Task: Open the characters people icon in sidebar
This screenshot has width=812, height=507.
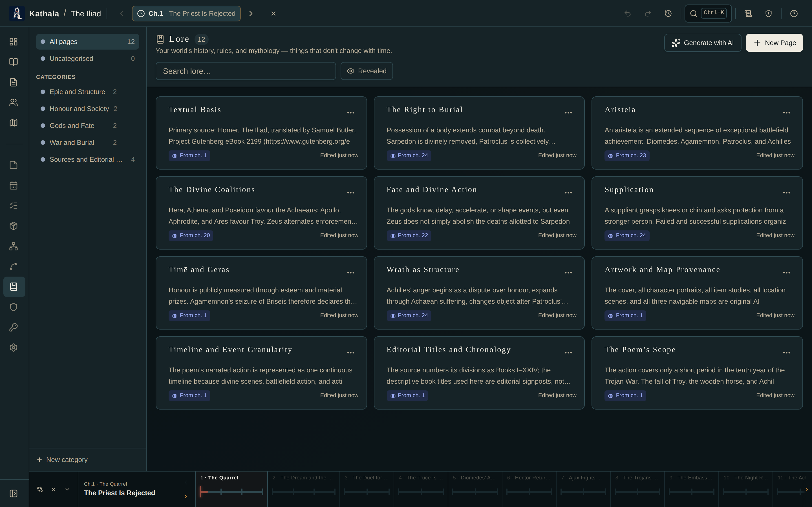Action: click(14, 103)
